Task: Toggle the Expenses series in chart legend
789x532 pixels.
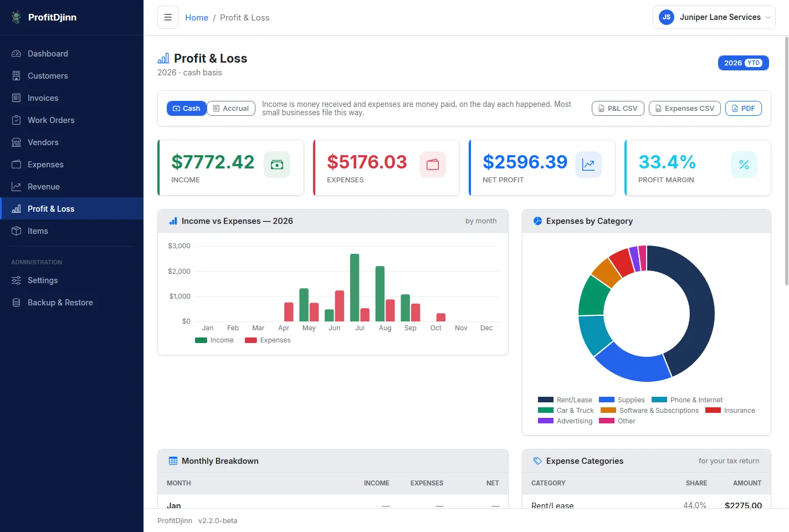Action: click(268, 340)
